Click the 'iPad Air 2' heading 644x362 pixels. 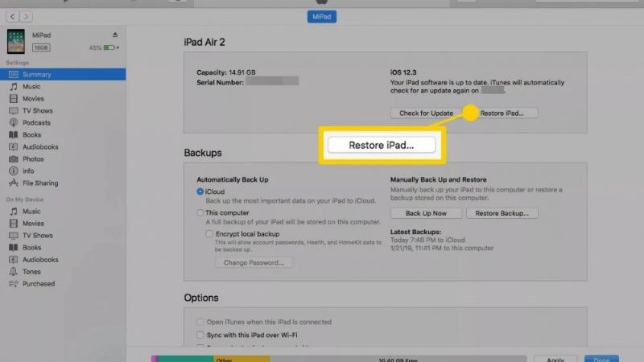(x=204, y=42)
